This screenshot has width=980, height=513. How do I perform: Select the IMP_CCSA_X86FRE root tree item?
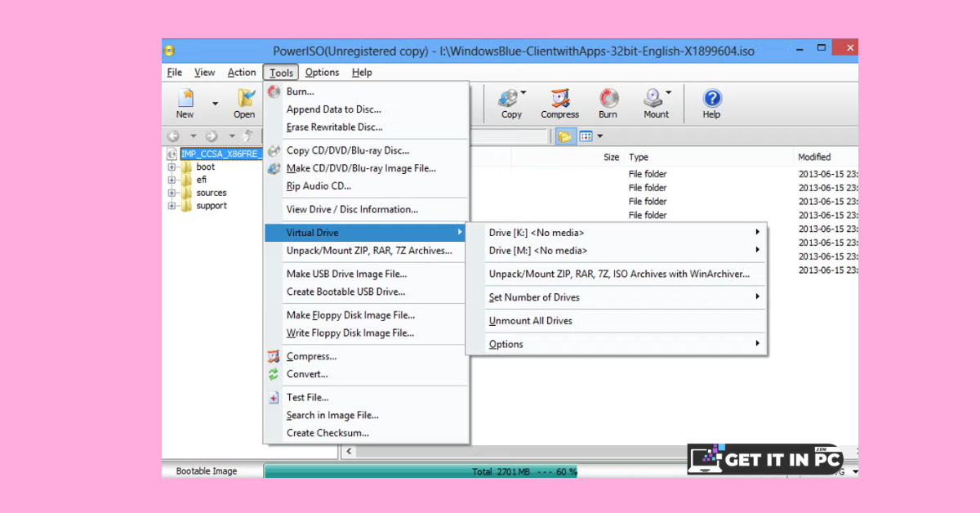[221, 154]
